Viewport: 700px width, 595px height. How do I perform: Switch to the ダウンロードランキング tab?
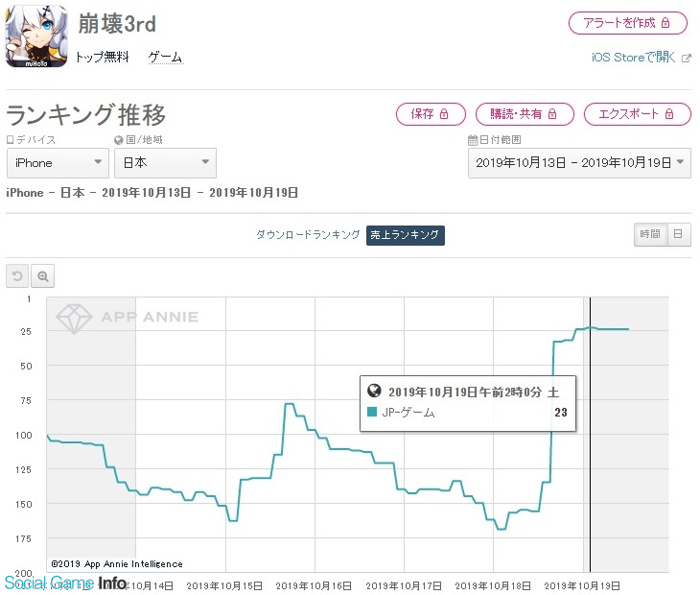308,235
